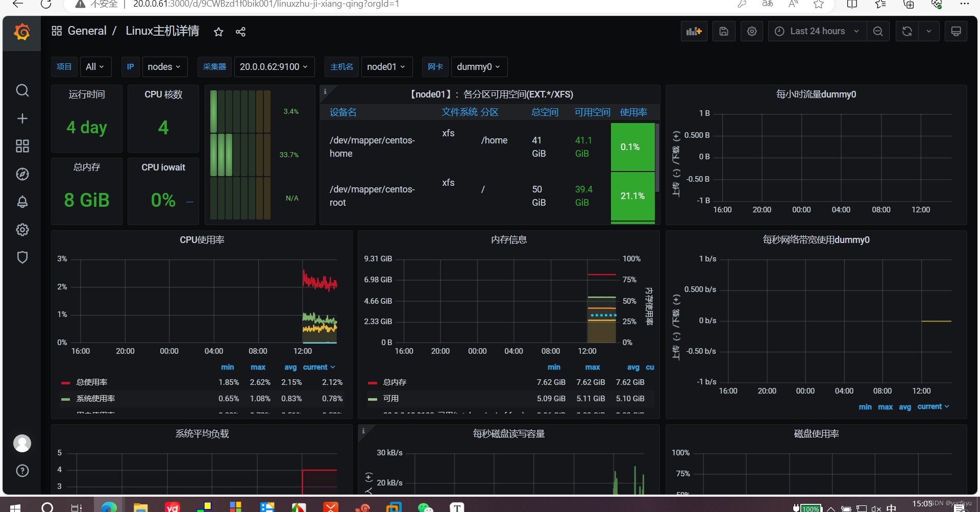Expand the refresh interval dropdown arrow
This screenshot has height=512, width=980.
coord(929,31)
